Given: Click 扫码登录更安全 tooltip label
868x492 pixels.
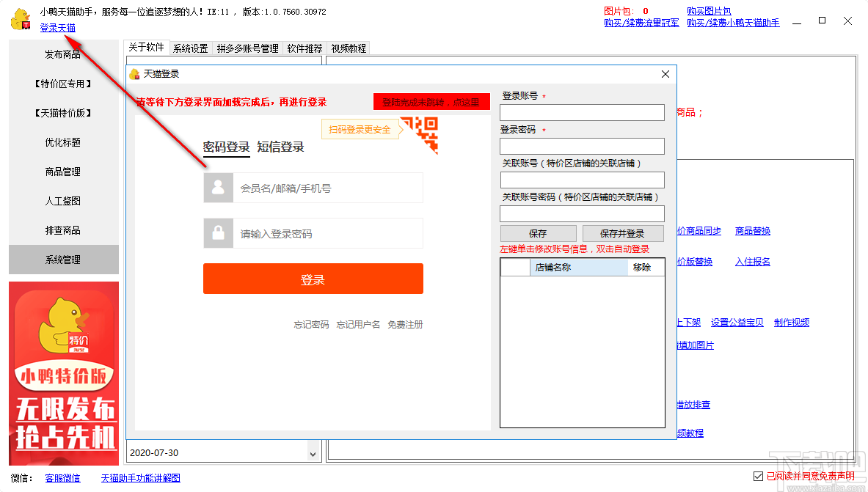Looking at the screenshot, I should [x=360, y=130].
